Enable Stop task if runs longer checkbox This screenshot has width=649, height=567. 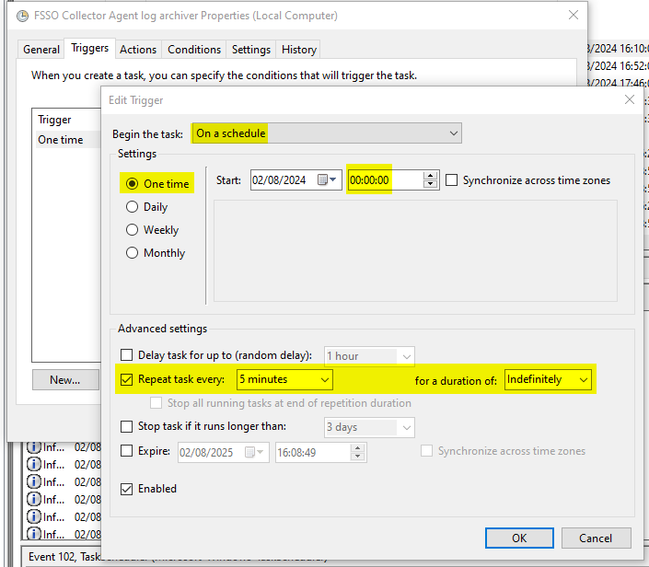pos(127,426)
